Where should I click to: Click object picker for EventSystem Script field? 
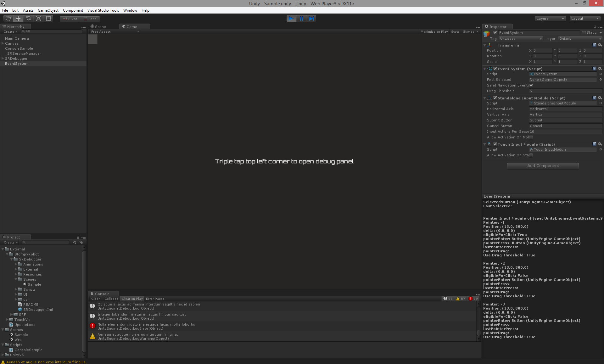pos(600,74)
